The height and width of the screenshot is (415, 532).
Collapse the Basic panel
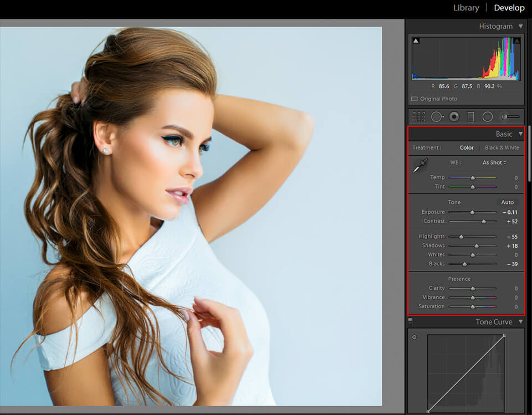coord(520,134)
